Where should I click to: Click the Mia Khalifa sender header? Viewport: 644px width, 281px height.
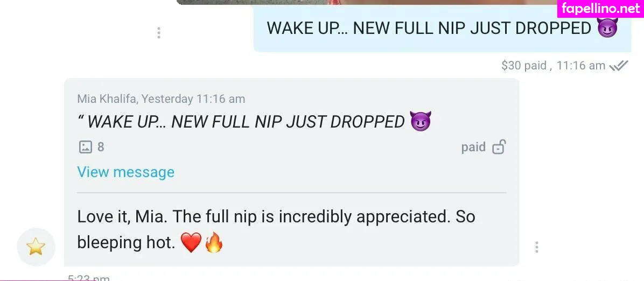(161, 99)
